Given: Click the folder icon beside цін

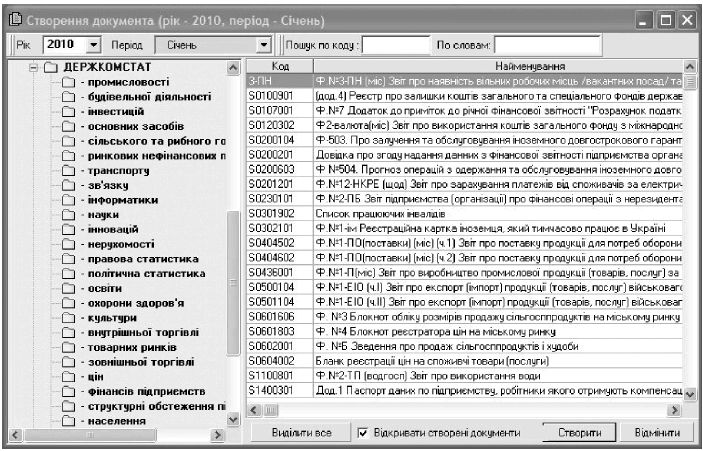Looking at the screenshot, I should pyautogui.click(x=68, y=377).
